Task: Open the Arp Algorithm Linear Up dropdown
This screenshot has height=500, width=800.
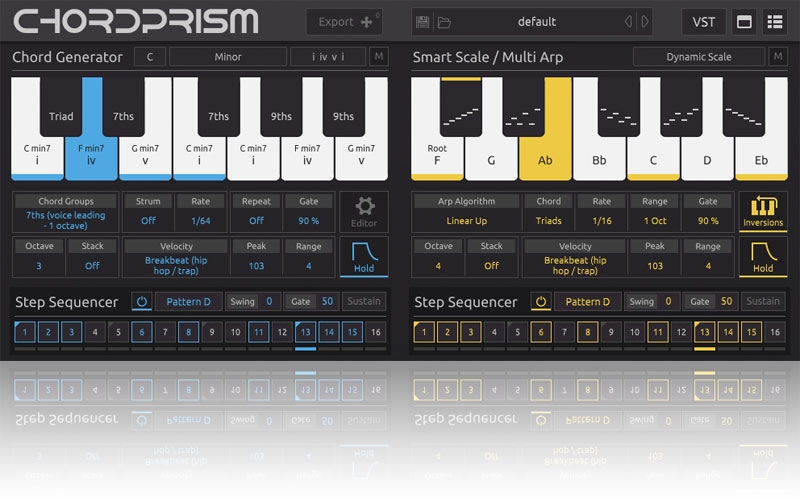Action: [x=466, y=220]
